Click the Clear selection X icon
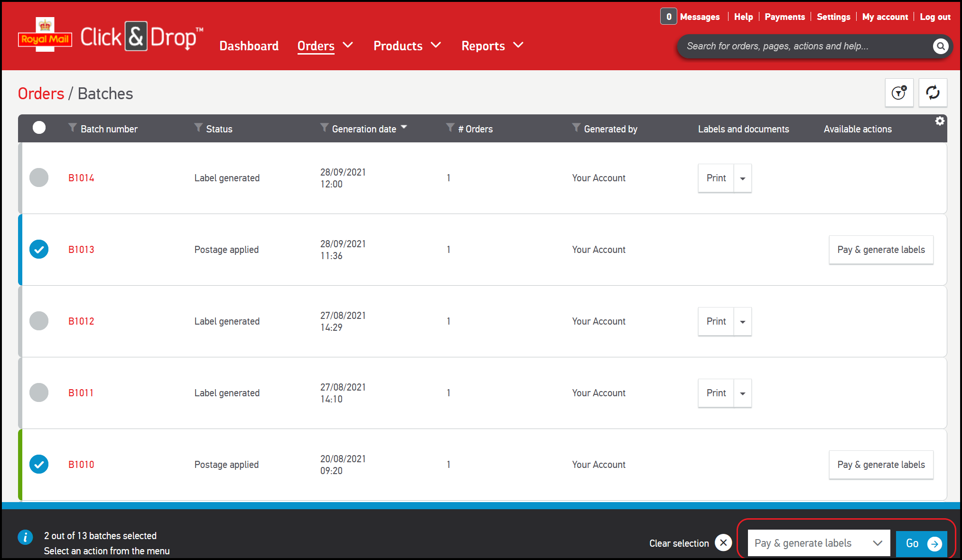Image resolution: width=962 pixels, height=560 pixels. (x=723, y=542)
